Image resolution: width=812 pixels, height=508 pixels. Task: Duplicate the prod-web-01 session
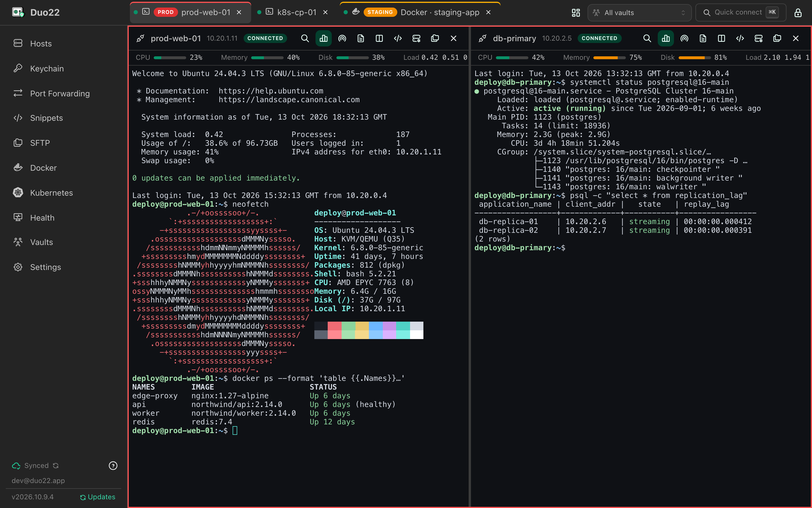click(x=435, y=38)
